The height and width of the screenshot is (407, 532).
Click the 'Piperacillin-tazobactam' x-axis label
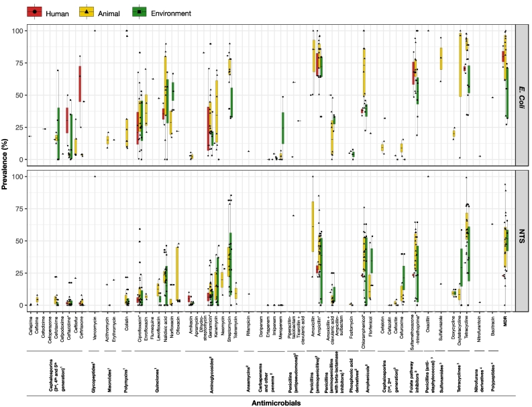coord(290,328)
